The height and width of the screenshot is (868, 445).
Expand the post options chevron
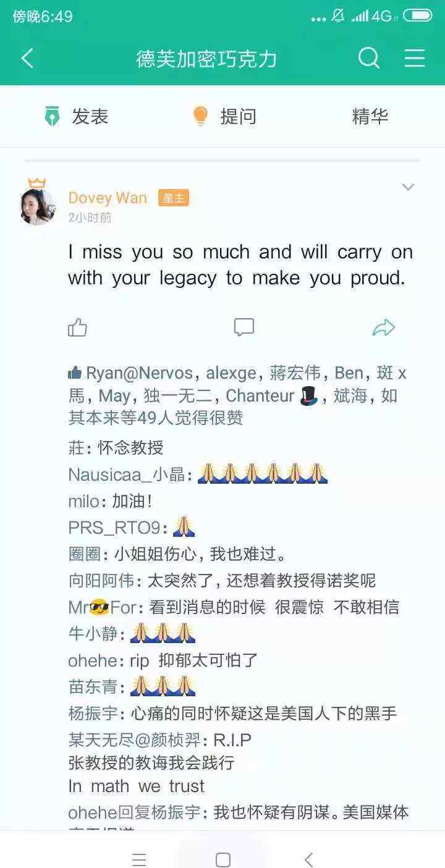click(x=408, y=187)
